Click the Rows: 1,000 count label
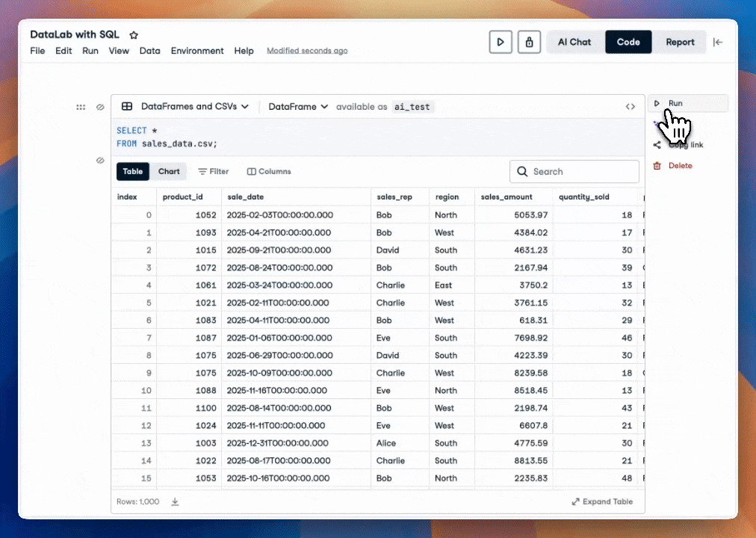The image size is (756, 538). pyautogui.click(x=137, y=502)
